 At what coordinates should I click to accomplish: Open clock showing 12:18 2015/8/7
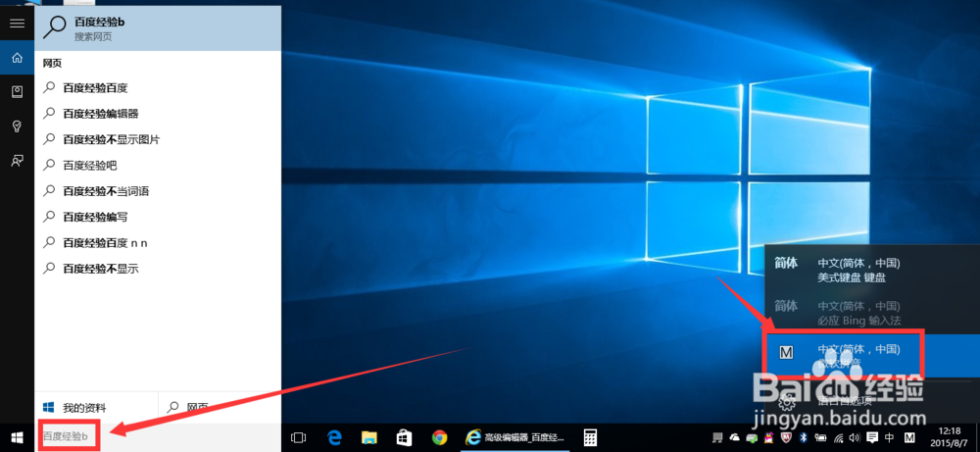(x=951, y=437)
